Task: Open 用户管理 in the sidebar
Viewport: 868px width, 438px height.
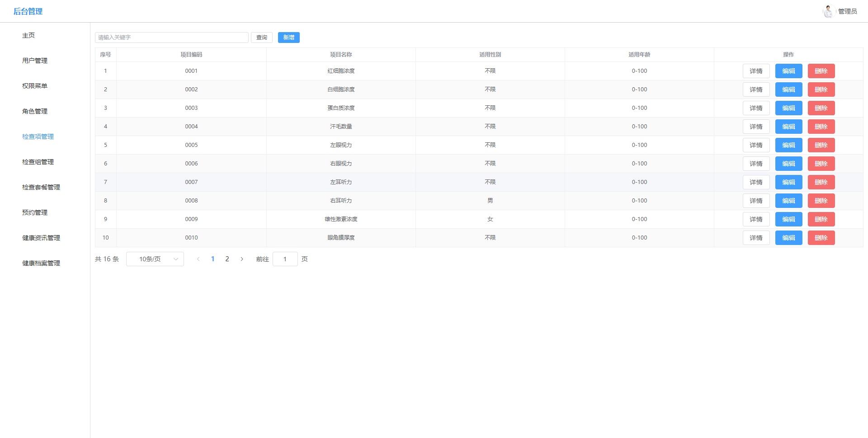Action: click(35, 61)
